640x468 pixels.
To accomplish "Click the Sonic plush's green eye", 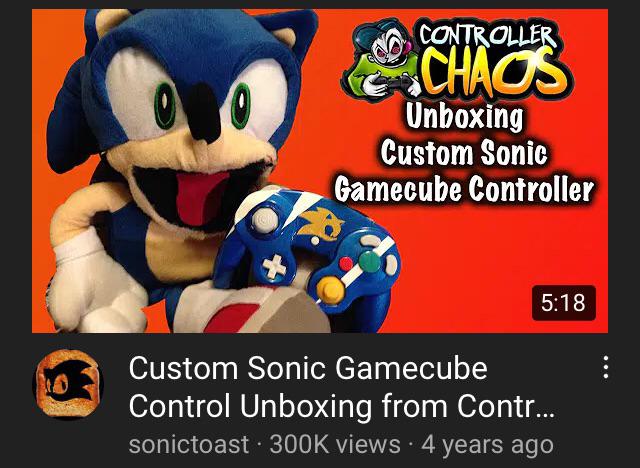I will click(165, 105).
